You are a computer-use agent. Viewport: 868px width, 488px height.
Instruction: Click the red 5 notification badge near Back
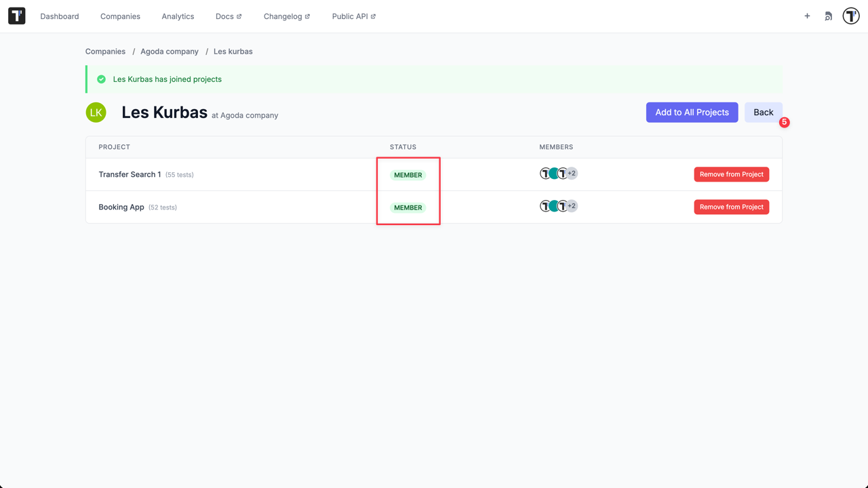tap(785, 122)
